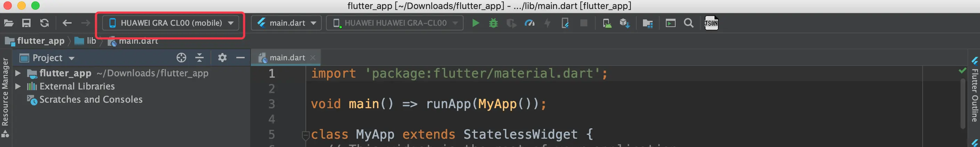Viewport: 980px width, 147px height.
Task: Click the class MyApp extends StatelessWidget line
Action: tap(452, 135)
